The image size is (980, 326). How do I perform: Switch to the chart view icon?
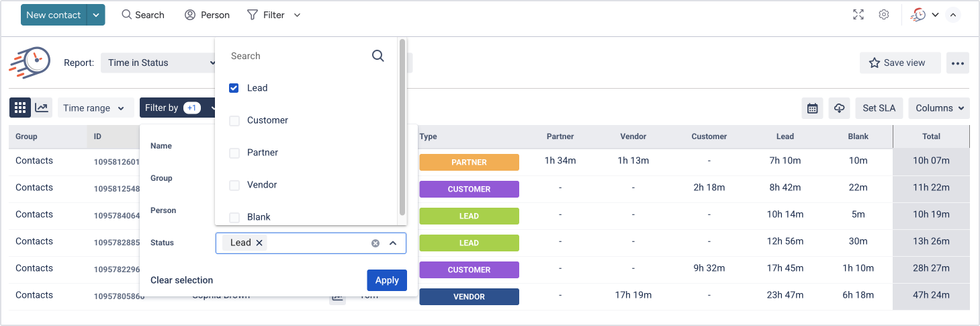[x=42, y=108]
